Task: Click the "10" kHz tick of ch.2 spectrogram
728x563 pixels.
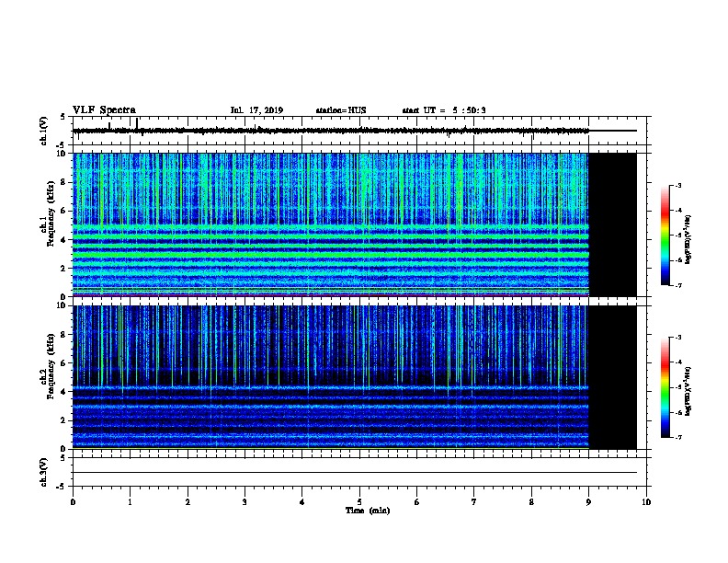Action: pyautogui.click(x=63, y=305)
